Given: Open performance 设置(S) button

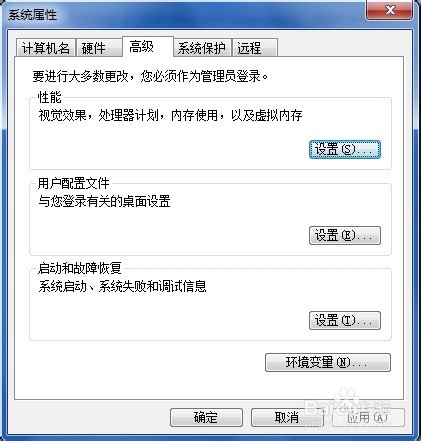Looking at the screenshot, I should pos(345,149).
